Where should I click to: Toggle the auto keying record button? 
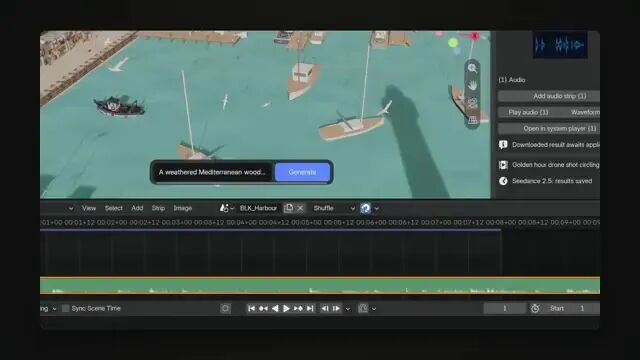pyautogui.click(x=225, y=308)
